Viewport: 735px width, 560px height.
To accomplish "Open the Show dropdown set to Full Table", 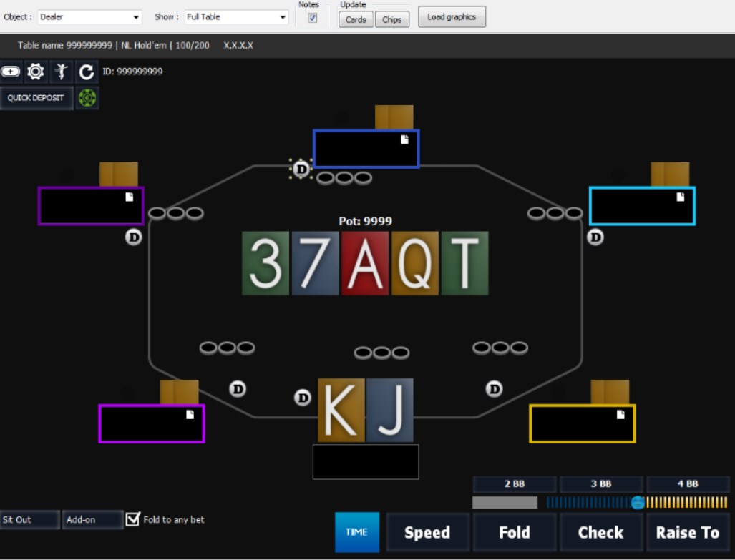I will click(236, 17).
